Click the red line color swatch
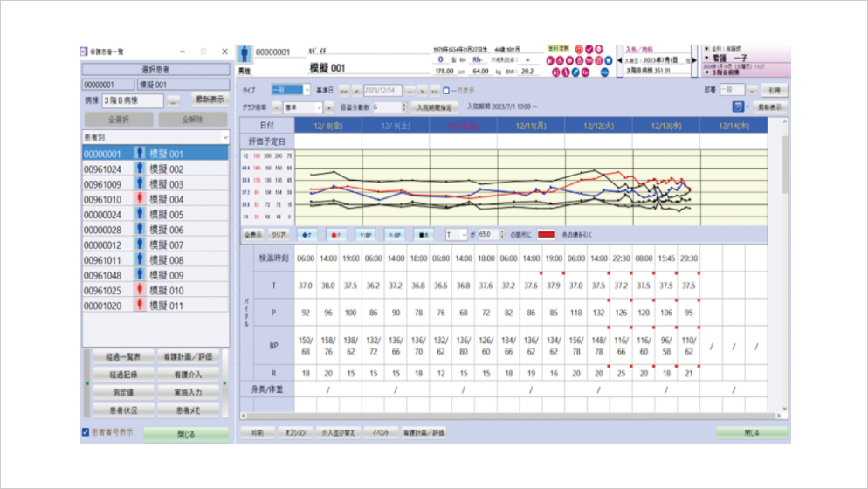This screenshot has height=489, width=868. click(x=547, y=235)
